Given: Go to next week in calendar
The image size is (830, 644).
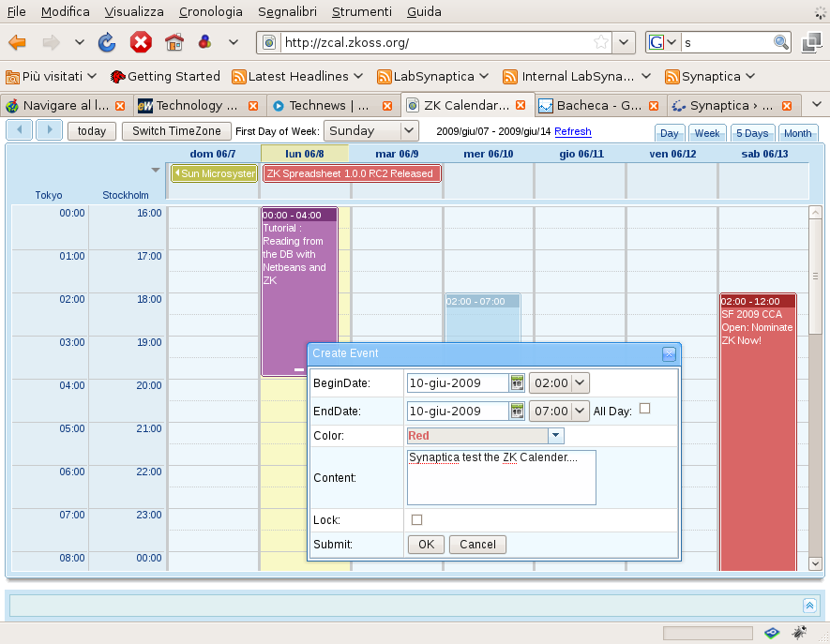Looking at the screenshot, I should pyautogui.click(x=49, y=130).
